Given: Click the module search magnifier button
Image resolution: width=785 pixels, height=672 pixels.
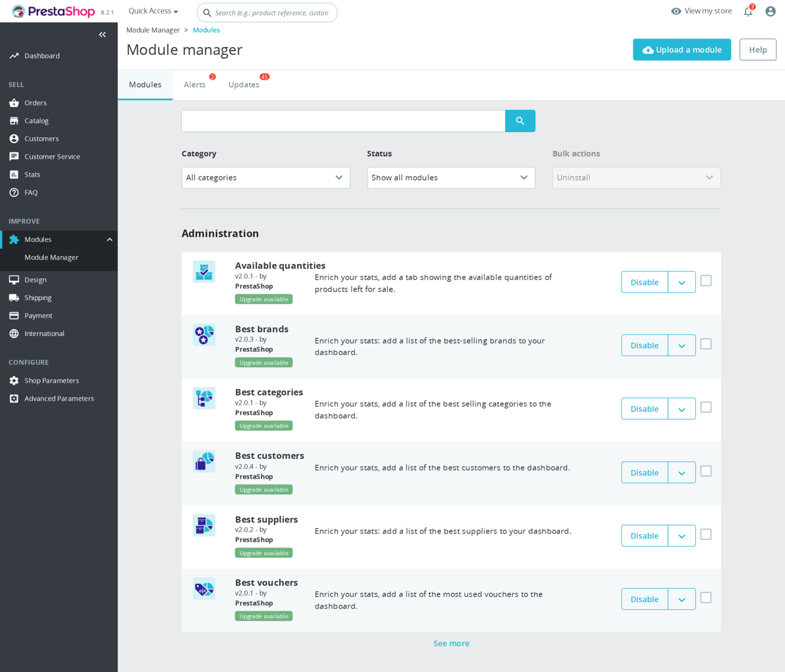Looking at the screenshot, I should pyautogui.click(x=520, y=121).
